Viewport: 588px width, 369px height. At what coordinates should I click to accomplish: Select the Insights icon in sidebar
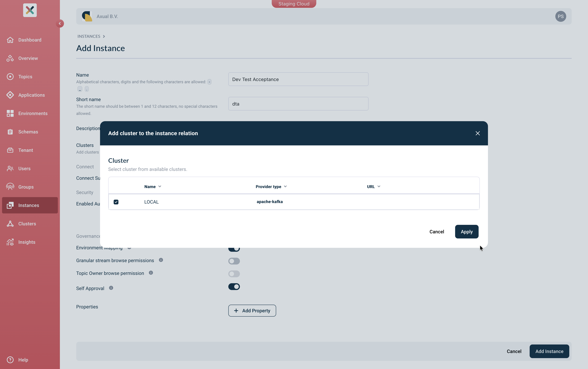[10, 242]
